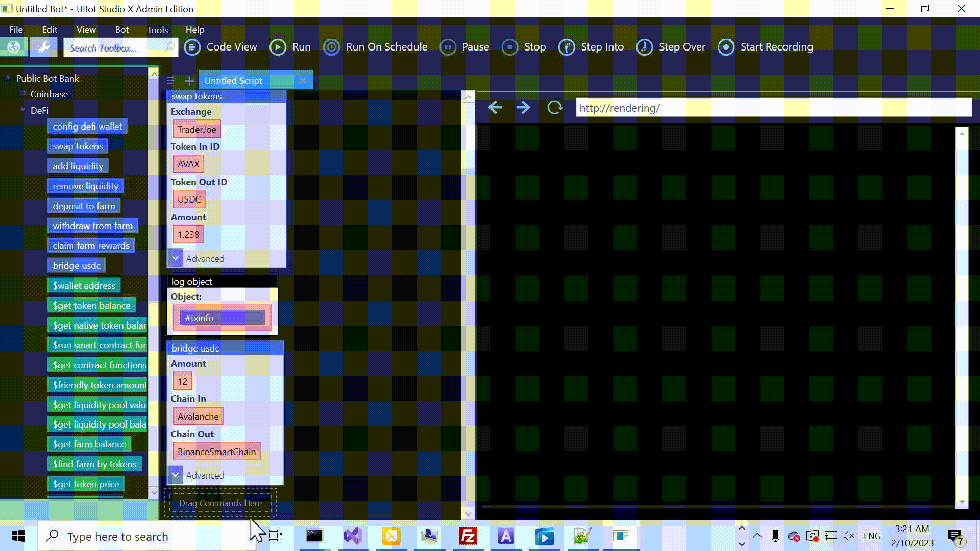
Task: Select $get farm balance function
Action: click(x=89, y=444)
